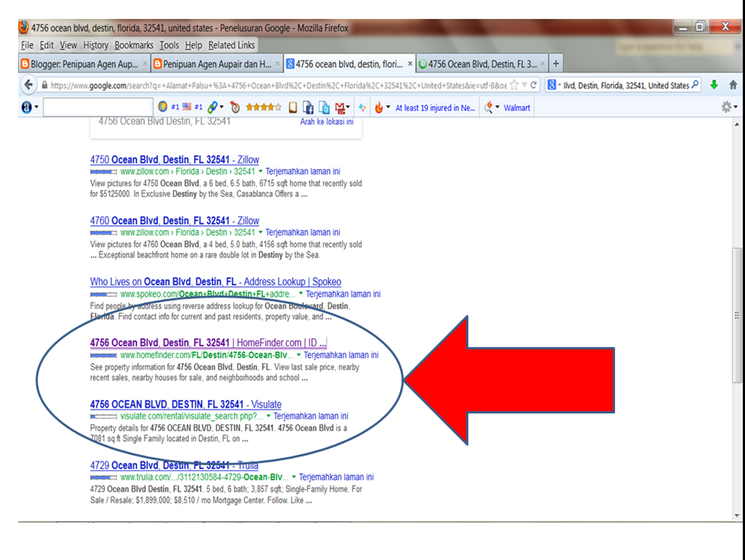745x560 pixels.
Task: Open the View menu
Action: pyautogui.click(x=68, y=45)
